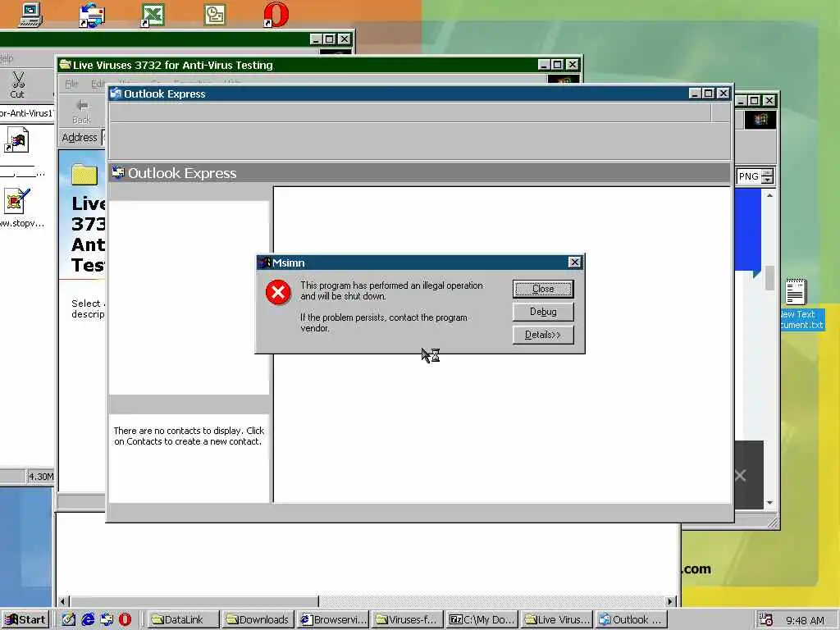Select New Text Document.txt desktop icon
Viewport: 840px width, 630px height.
(796, 292)
